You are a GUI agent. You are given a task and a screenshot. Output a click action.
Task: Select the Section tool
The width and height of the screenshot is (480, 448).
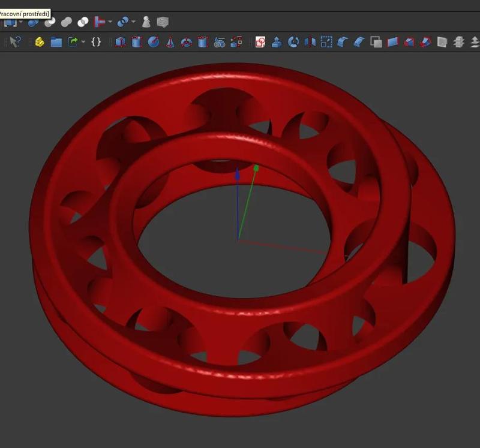pos(442,42)
